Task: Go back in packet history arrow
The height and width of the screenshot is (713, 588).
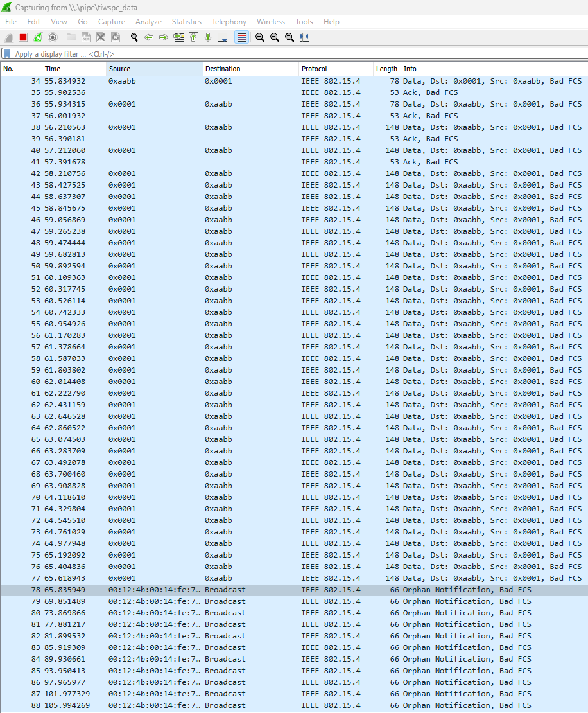Action: 148,37
